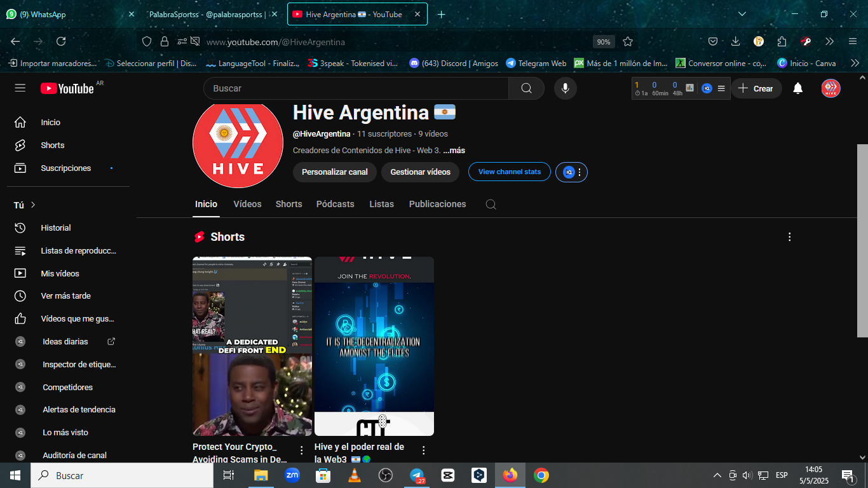This screenshot has height=488, width=868.
Task: Select the Inicio channel tab
Action: [x=206, y=204]
